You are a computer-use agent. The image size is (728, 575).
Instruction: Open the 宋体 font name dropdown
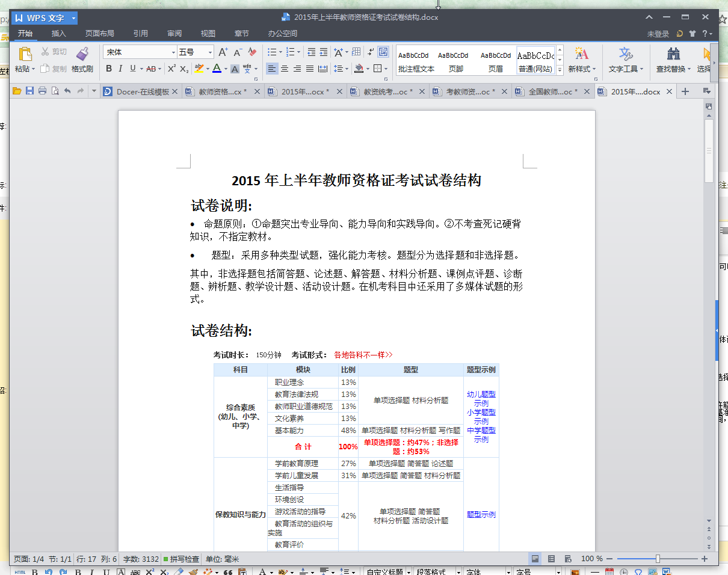(x=173, y=52)
